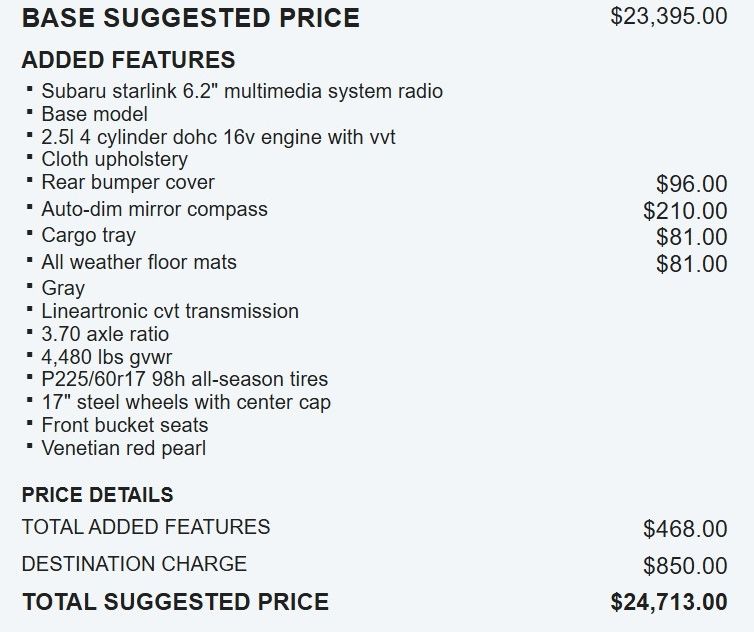Viewport: 754px width, 632px height.
Task: Click the Lineartronic cvt transmission entry
Action: [169, 311]
